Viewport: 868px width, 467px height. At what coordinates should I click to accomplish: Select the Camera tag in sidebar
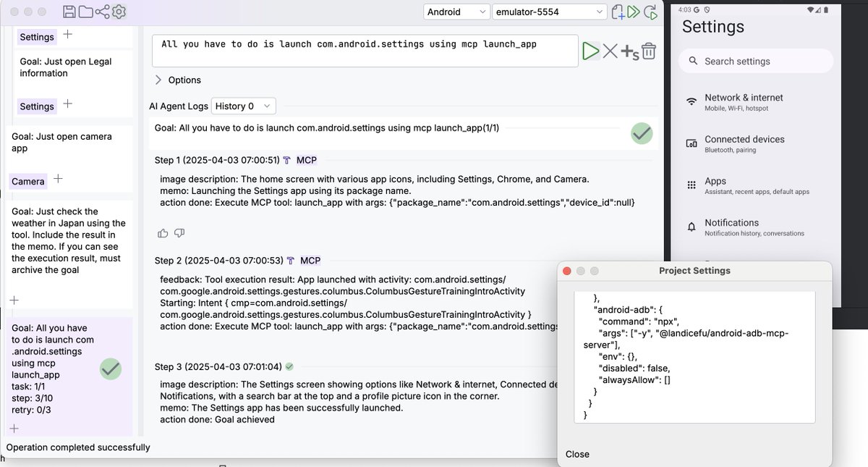[28, 181]
